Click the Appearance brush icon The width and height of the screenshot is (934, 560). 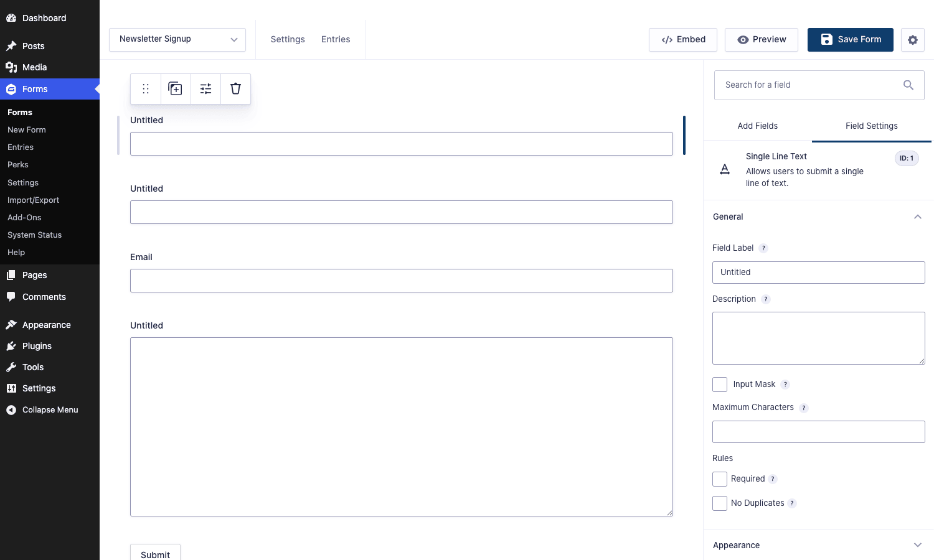(x=11, y=325)
